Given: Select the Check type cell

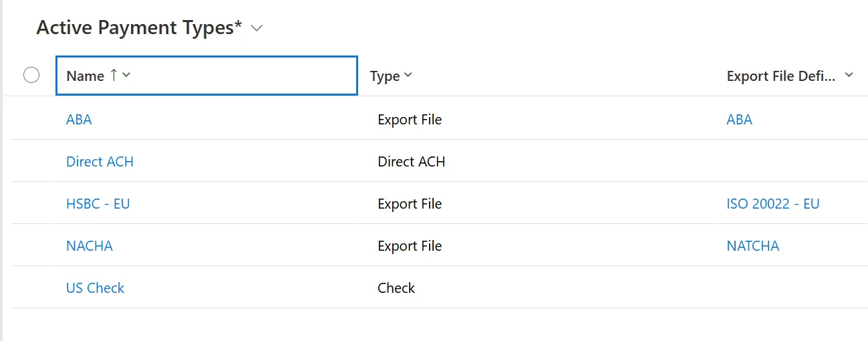Looking at the screenshot, I should (396, 288).
